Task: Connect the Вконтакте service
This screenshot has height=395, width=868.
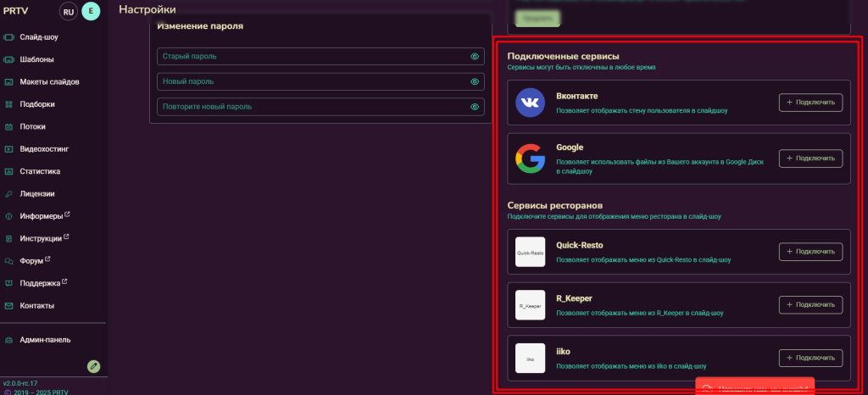Action: pyautogui.click(x=811, y=103)
